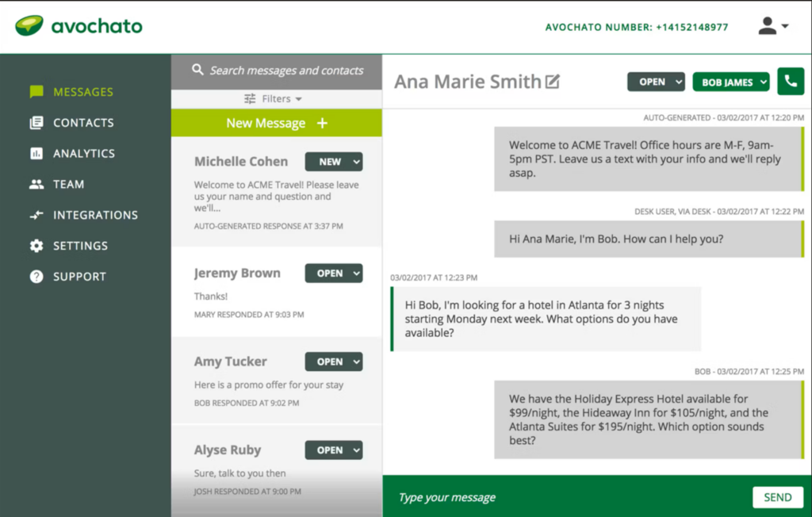Click the pencil icon beside Ana Marie Smith

pos(553,79)
